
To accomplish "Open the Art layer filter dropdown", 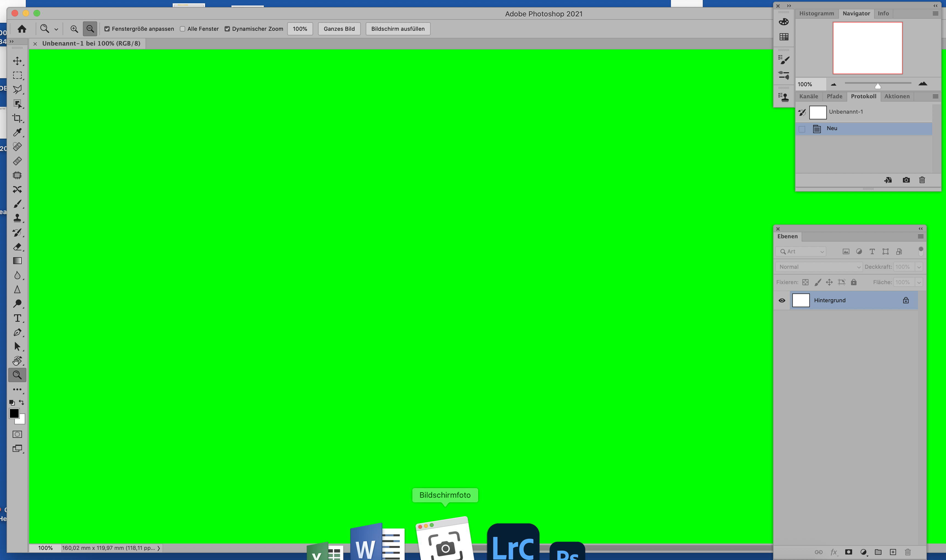I will (x=801, y=252).
